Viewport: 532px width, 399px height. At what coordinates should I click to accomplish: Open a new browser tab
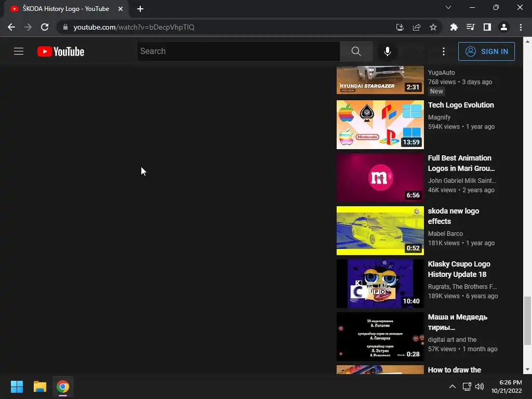(x=140, y=9)
